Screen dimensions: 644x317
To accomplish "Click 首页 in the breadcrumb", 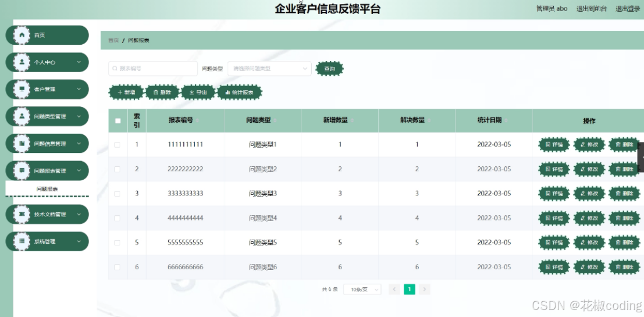I will [113, 40].
